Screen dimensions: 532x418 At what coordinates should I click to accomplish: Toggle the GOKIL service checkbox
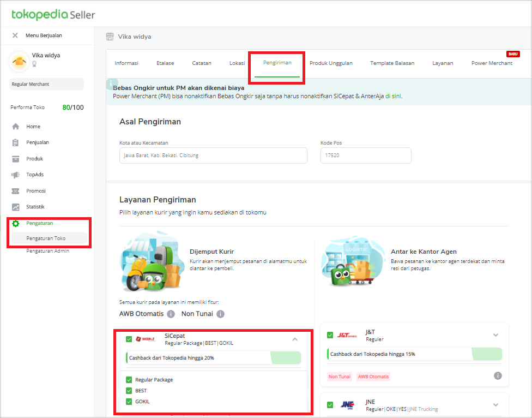pyautogui.click(x=129, y=402)
